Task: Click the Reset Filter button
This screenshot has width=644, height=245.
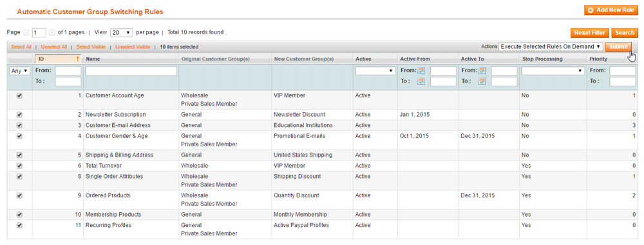Action: coord(589,33)
